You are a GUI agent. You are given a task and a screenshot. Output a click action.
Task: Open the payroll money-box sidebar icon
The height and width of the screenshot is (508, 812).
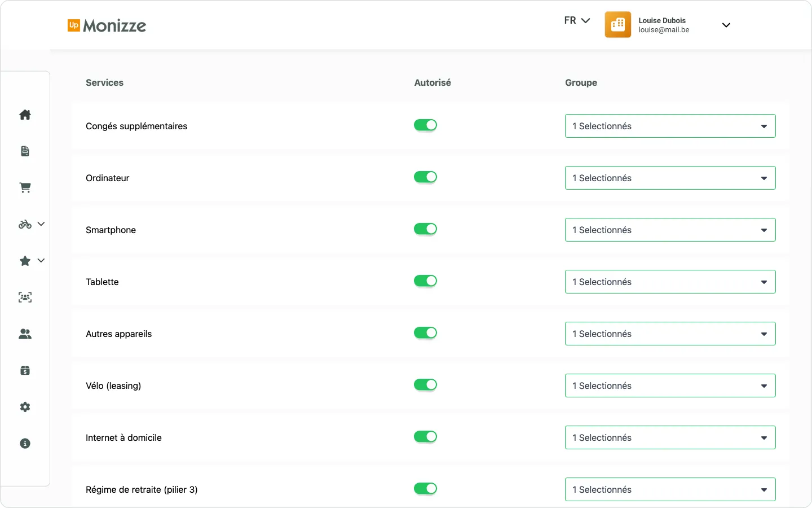25,370
